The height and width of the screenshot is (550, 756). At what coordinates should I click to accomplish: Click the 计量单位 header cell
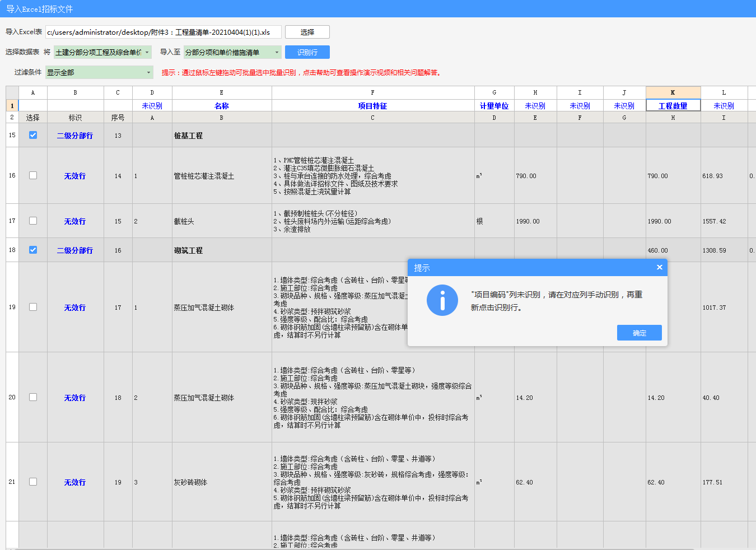[x=494, y=105]
